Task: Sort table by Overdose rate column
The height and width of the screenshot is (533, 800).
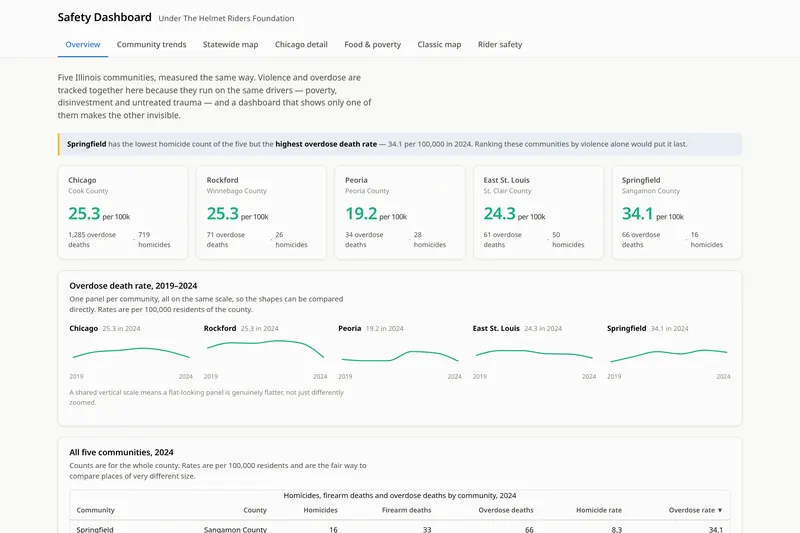Action: (x=695, y=510)
